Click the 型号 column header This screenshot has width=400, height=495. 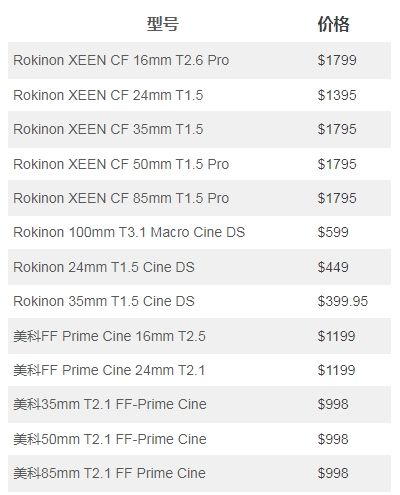click(x=163, y=24)
